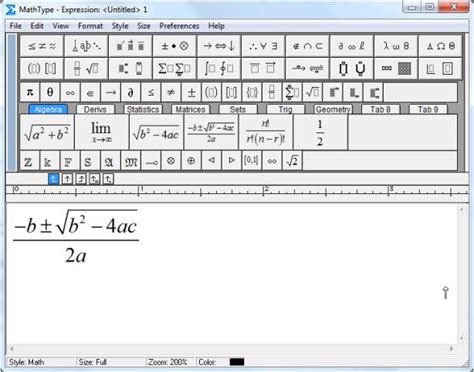Viewport: 474px width, 372px height.
Task: Open matrix templates palette
Action: [x=396, y=69]
